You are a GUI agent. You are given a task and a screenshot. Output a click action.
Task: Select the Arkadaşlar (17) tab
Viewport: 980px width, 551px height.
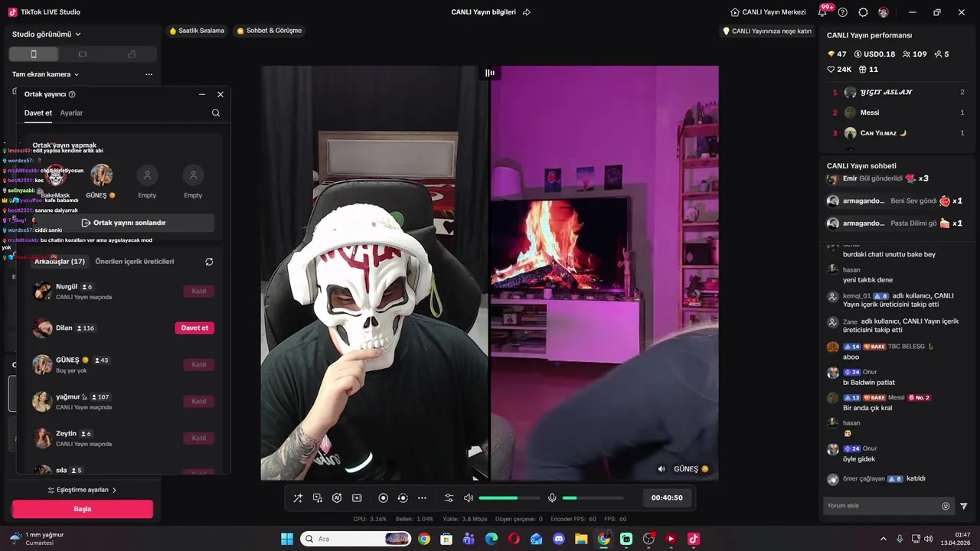point(60,261)
